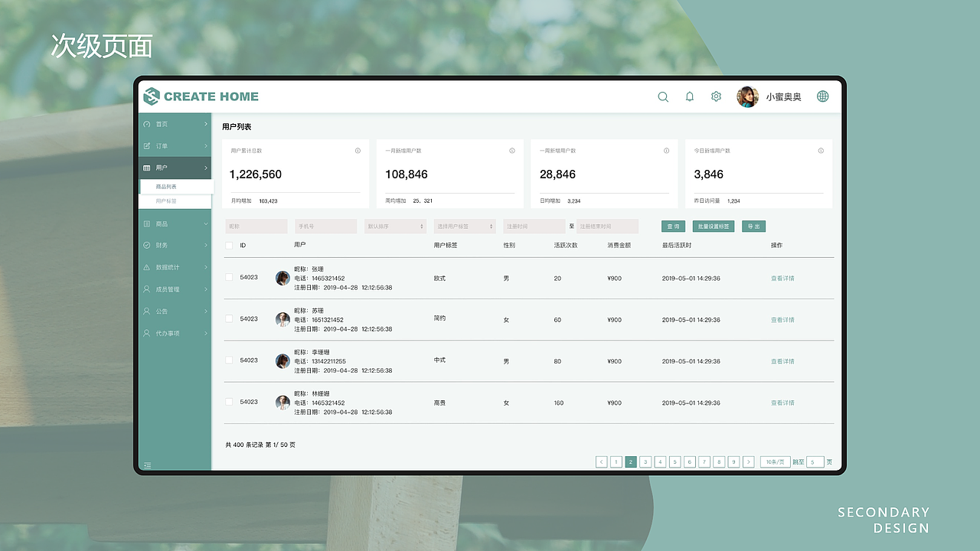980x551 pixels.
Task: Collapse the 用户 sidebar chevron
Action: [x=205, y=168]
